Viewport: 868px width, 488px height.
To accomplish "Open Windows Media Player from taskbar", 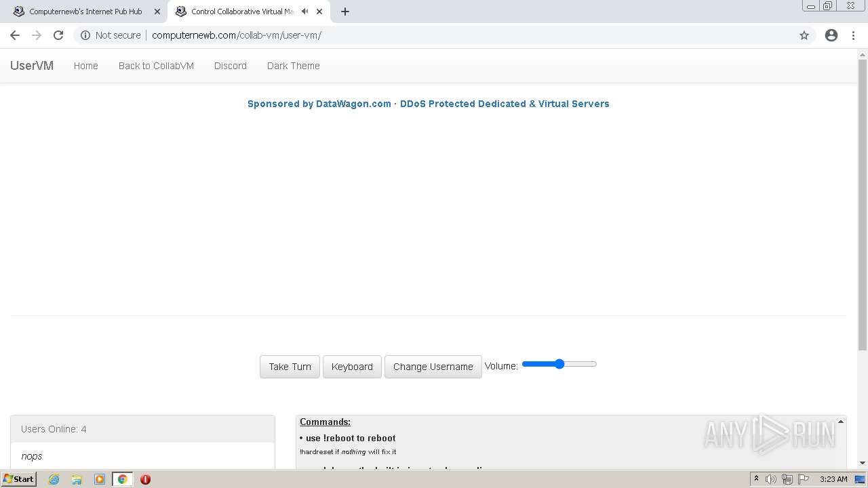I will click(x=100, y=479).
